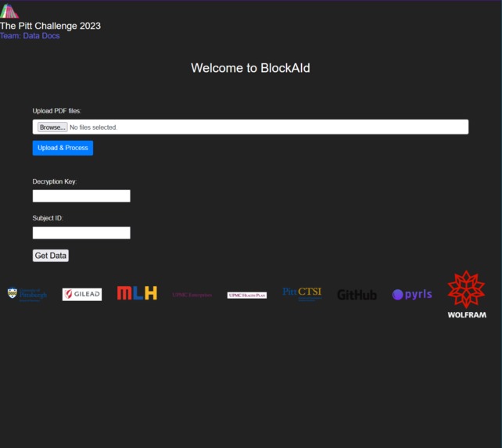
Task: Click the pyrls sponsor logo
Action: tap(412, 294)
